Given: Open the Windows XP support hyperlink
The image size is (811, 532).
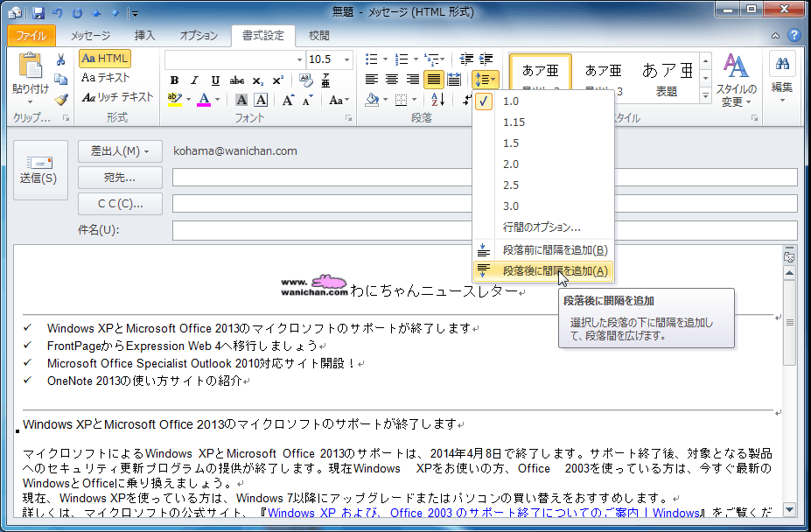Looking at the screenshot, I should pyautogui.click(x=484, y=513).
